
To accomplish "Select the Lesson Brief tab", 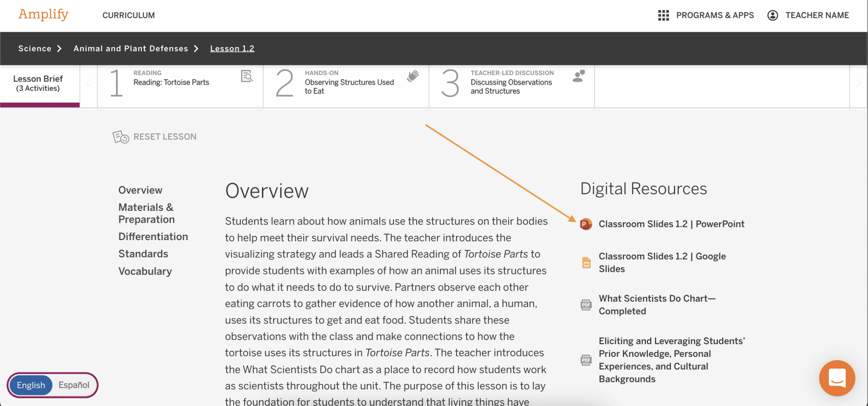I will click(38, 84).
